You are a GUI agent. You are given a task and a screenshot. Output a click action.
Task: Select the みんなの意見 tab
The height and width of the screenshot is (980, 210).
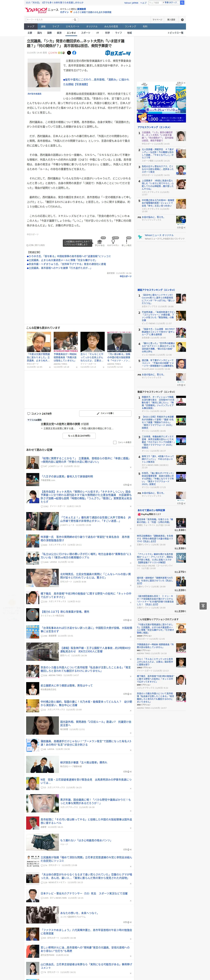(111, 27)
